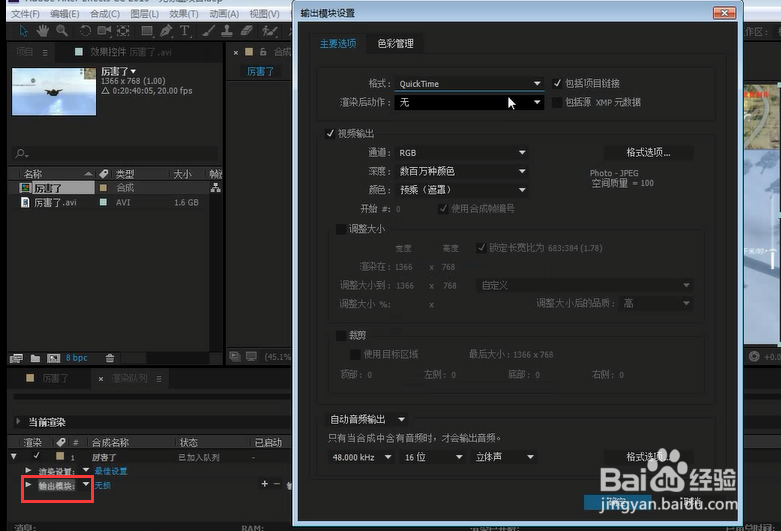Select the Zoom magnifier tool
The image size is (781, 531).
pyautogui.click(x=62, y=31)
